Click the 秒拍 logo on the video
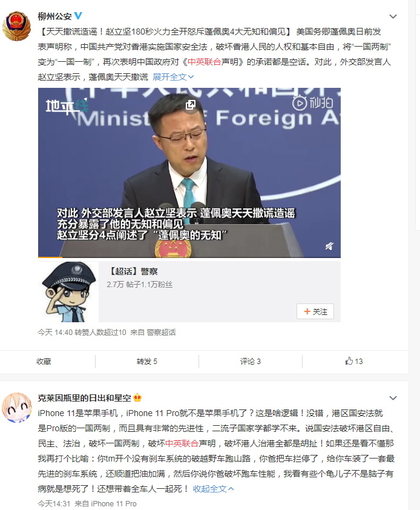Screen dimensions: 420x510 [x=313, y=103]
